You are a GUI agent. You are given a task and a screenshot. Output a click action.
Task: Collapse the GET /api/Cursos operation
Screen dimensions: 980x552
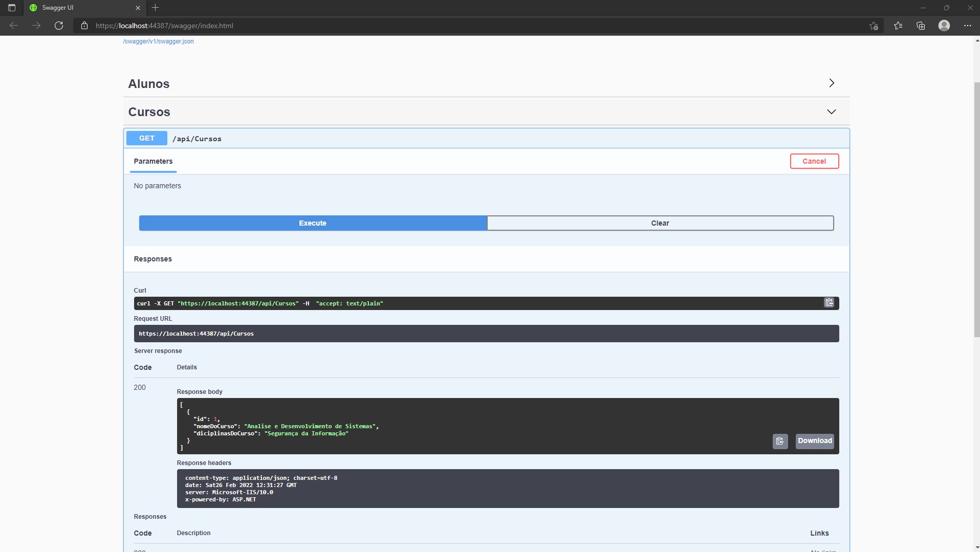486,139
